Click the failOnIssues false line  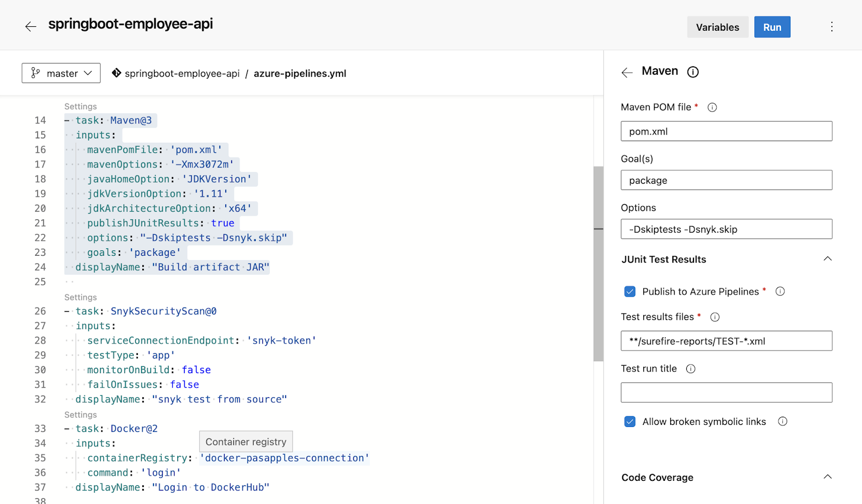(143, 384)
